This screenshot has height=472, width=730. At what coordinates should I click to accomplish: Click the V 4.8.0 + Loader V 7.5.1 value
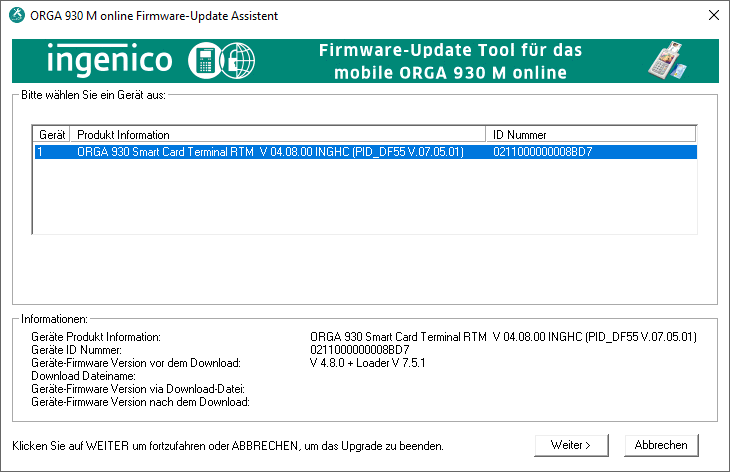point(368,363)
